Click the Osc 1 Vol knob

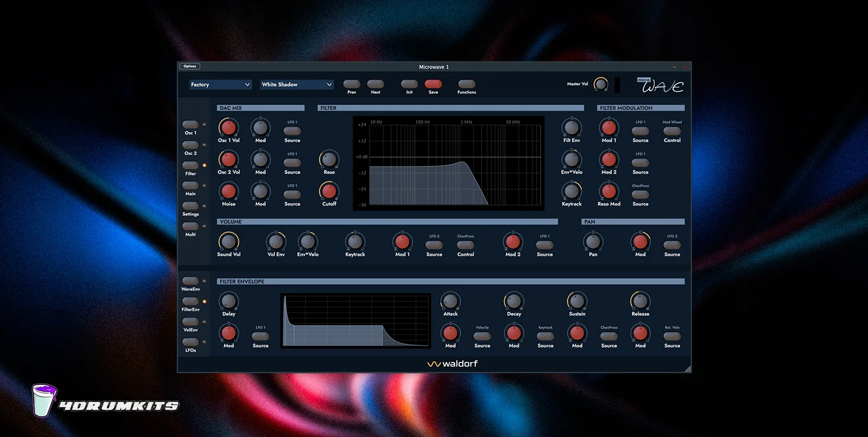point(228,127)
